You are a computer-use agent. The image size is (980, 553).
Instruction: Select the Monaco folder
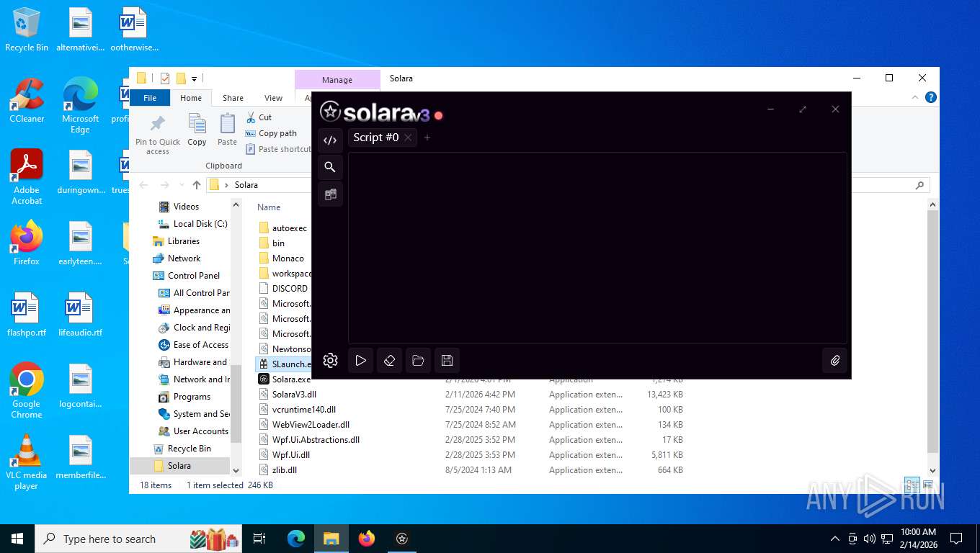288,258
